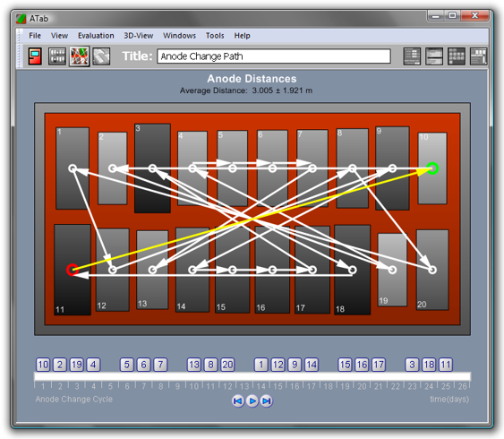The image size is (504, 439).
Task: Select anode 20 button on timeline
Action: [x=227, y=365]
